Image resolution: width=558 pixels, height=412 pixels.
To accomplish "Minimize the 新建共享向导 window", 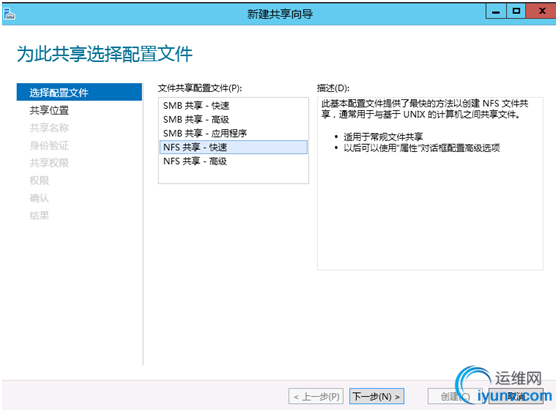I will click(496, 12).
